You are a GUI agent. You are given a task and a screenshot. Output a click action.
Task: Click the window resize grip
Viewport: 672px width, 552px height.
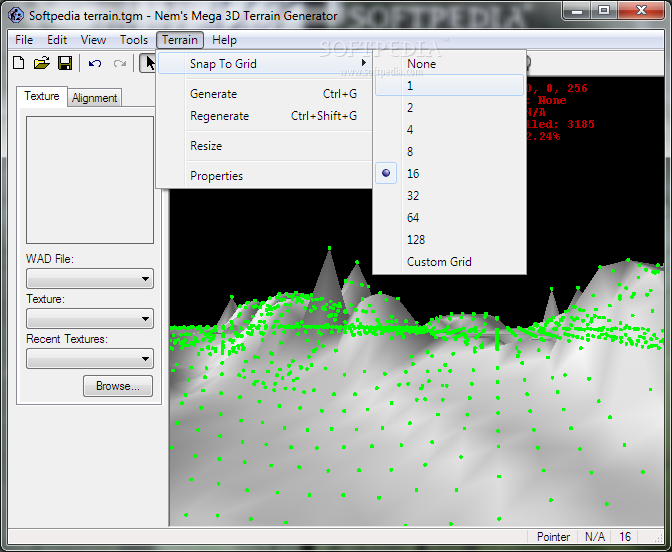tap(659, 538)
